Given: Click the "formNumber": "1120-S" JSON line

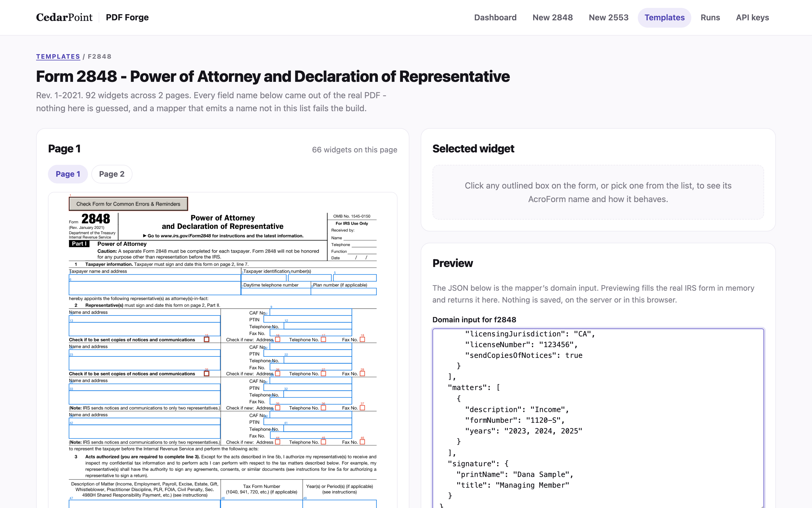Looking at the screenshot, I should [515, 420].
